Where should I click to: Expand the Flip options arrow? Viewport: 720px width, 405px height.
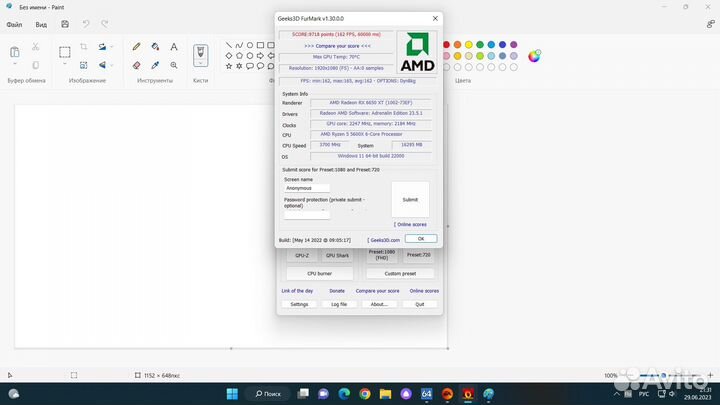(112, 65)
